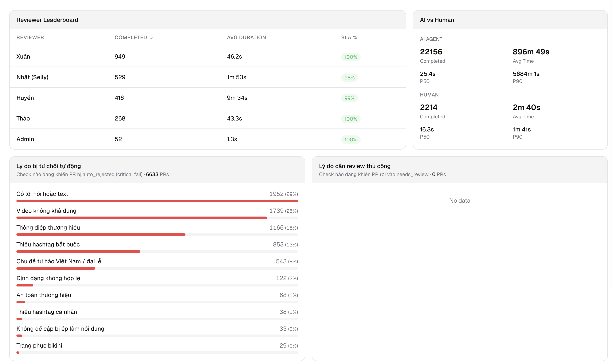Click the 'Có lời nói hoặc text' bar
Screen dimensions: 612x364
click(157, 201)
